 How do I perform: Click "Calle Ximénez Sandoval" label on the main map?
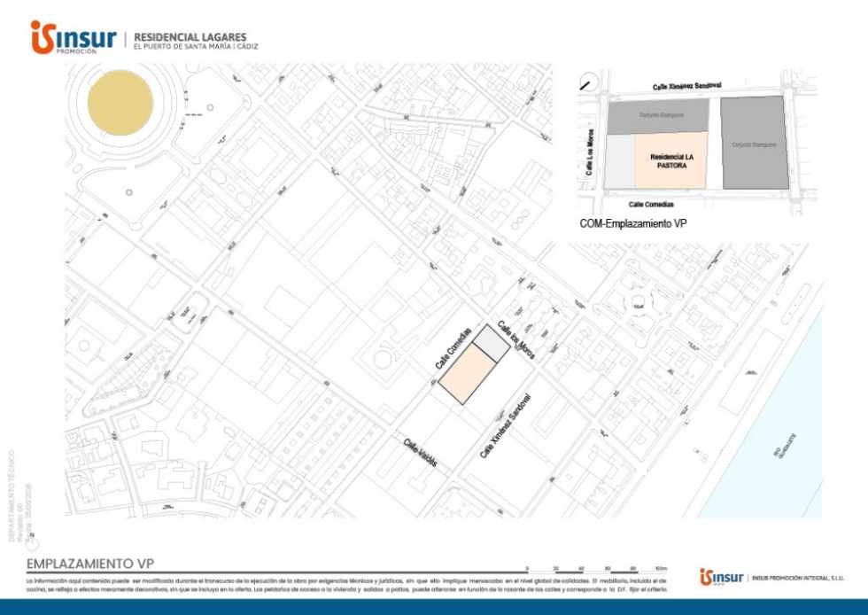point(506,425)
